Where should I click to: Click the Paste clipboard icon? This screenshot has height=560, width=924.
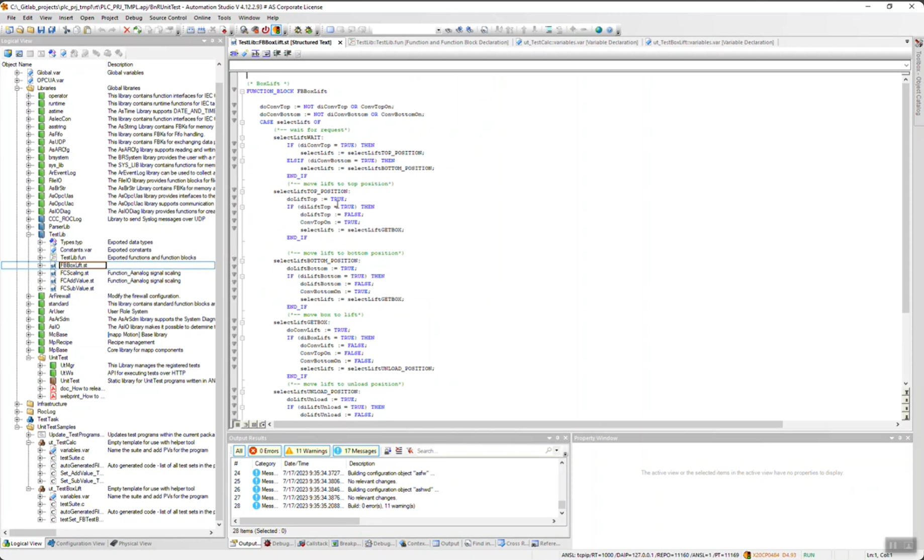click(87, 30)
